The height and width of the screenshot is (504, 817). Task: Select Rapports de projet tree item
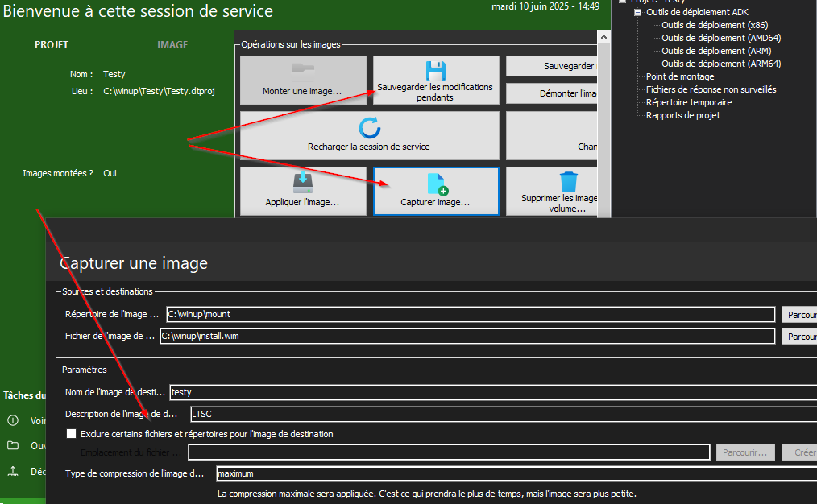click(x=683, y=116)
